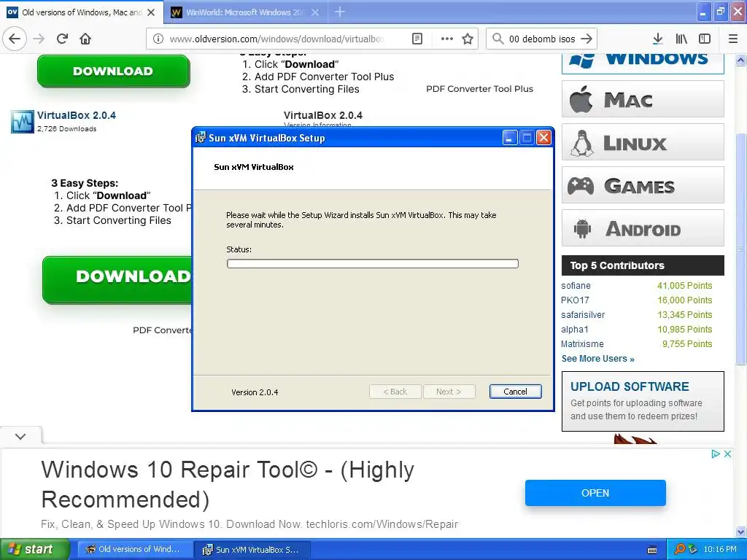Click the AdChoices triangle icon

coord(716,454)
